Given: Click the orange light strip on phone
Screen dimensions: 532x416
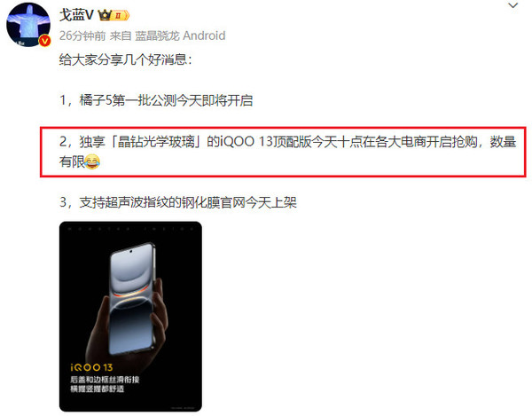Looking at the screenshot, I should (130, 295).
